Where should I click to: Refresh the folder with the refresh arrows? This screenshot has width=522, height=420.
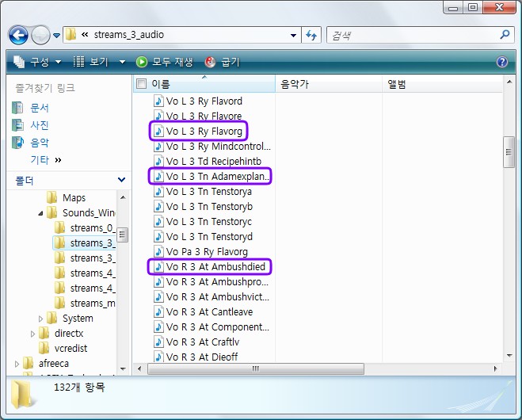click(311, 35)
